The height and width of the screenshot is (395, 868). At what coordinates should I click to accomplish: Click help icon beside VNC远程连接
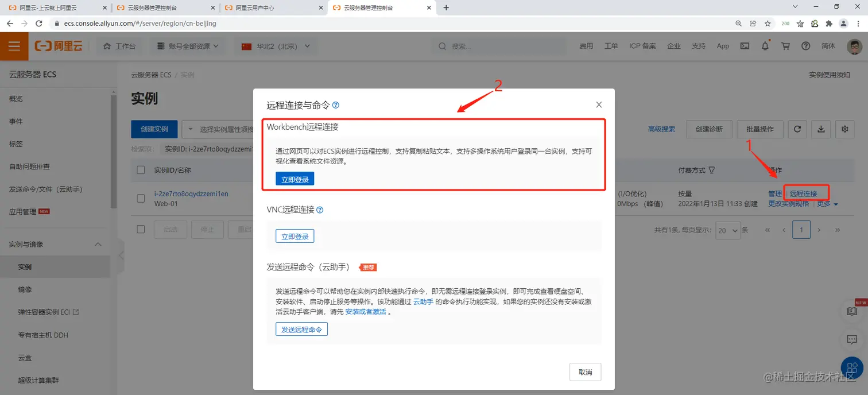(x=320, y=210)
